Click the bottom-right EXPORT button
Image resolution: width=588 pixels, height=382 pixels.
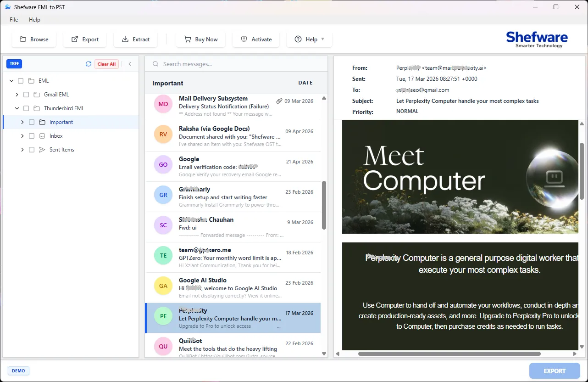pyautogui.click(x=555, y=371)
